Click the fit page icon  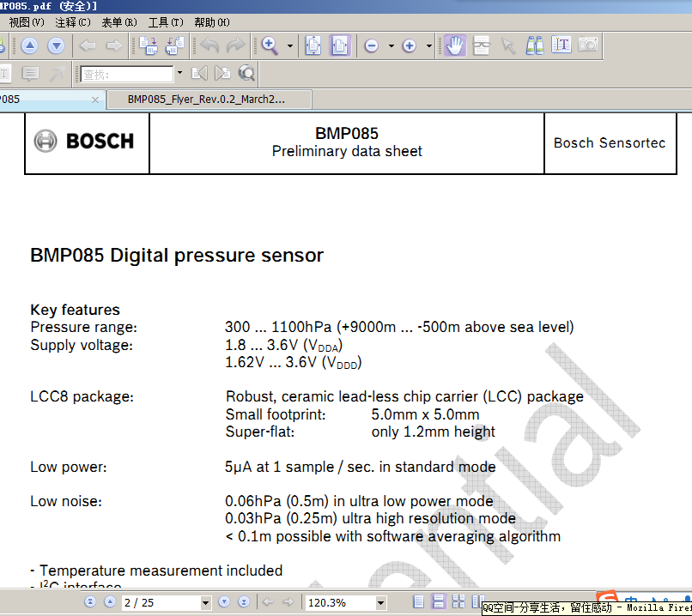(x=313, y=45)
